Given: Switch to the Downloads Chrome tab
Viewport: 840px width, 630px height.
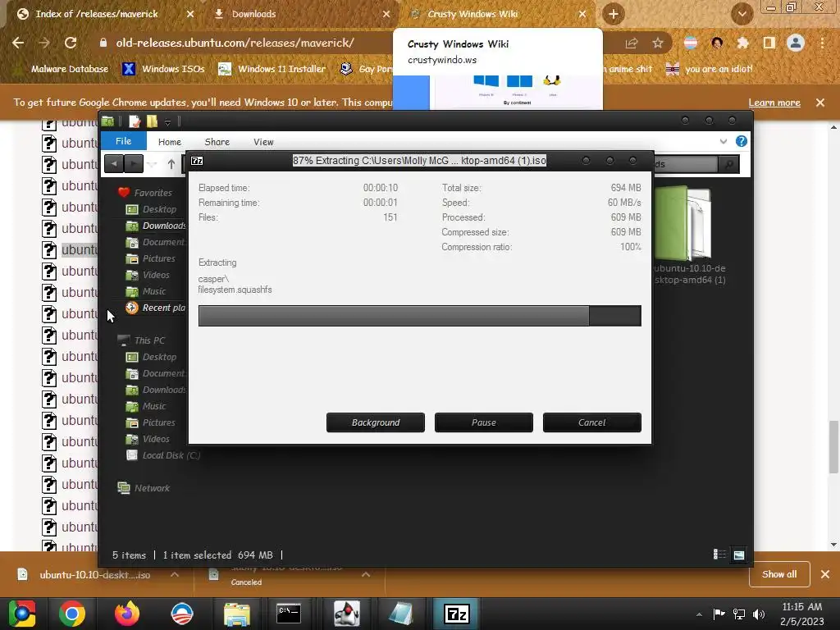Looking at the screenshot, I should pyautogui.click(x=254, y=14).
